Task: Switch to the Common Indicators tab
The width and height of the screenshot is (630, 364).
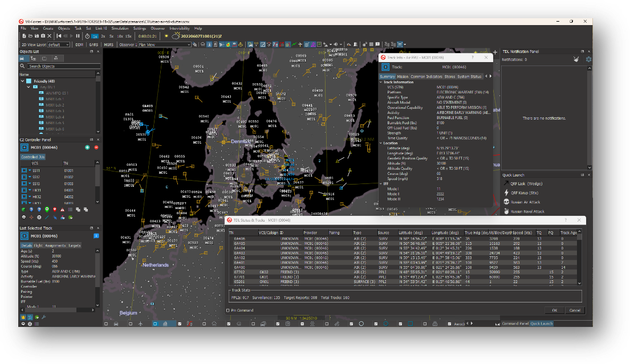Action: pos(425,76)
